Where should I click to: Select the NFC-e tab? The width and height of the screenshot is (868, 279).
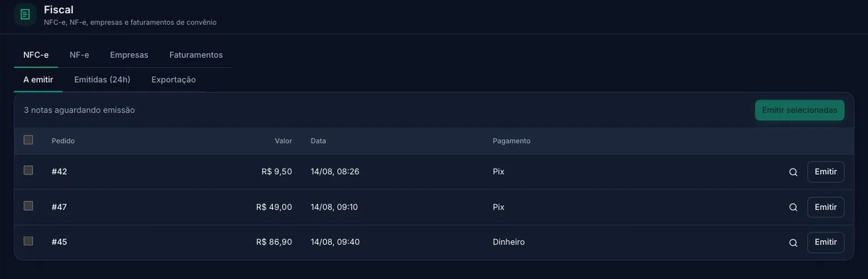(36, 55)
